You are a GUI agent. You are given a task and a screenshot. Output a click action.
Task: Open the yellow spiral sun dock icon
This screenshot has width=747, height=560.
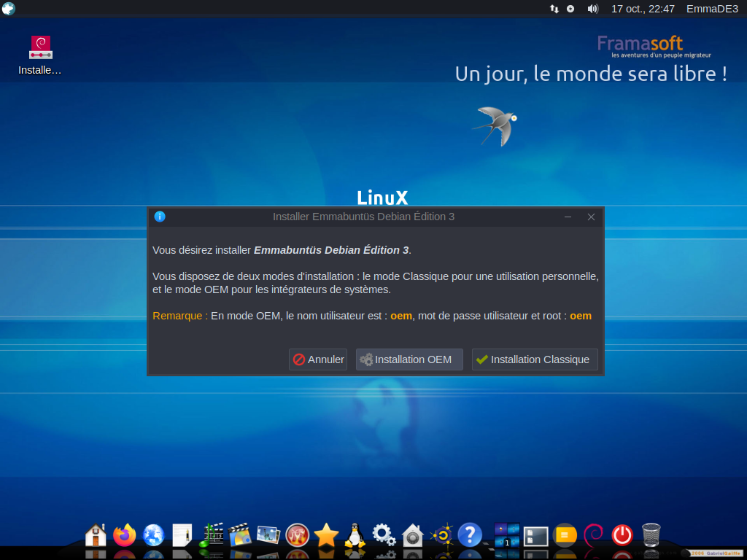point(441,535)
